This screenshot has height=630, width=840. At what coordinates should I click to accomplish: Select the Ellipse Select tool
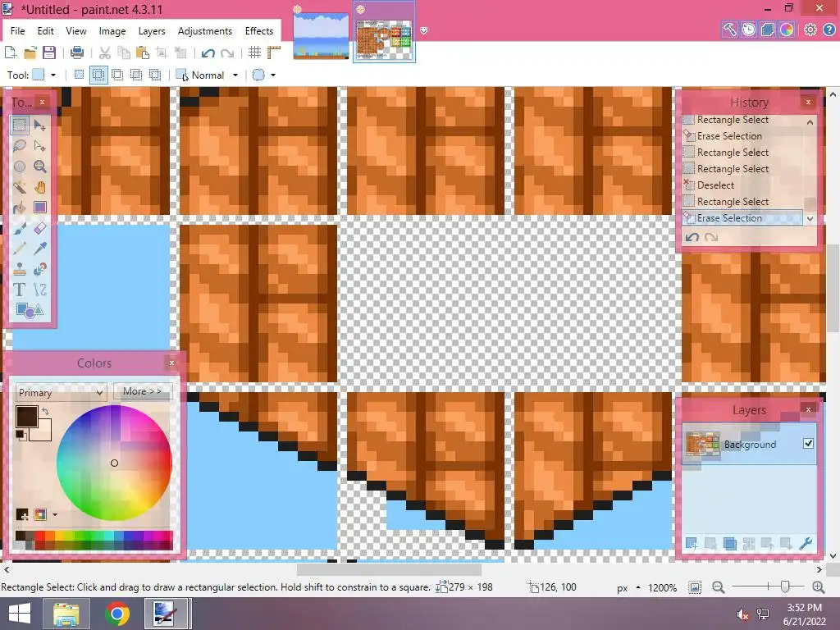click(20, 167)
